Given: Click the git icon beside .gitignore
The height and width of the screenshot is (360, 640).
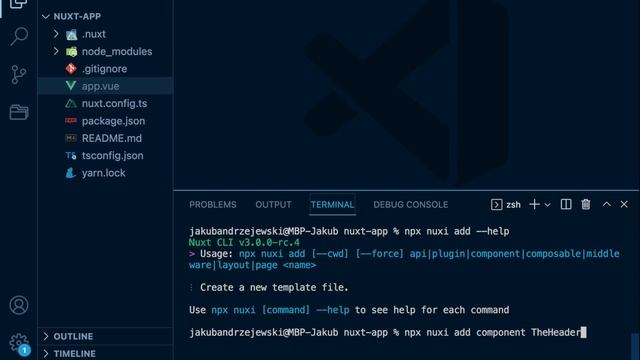Looking at the screenshot, I should (x=71, y=69).
